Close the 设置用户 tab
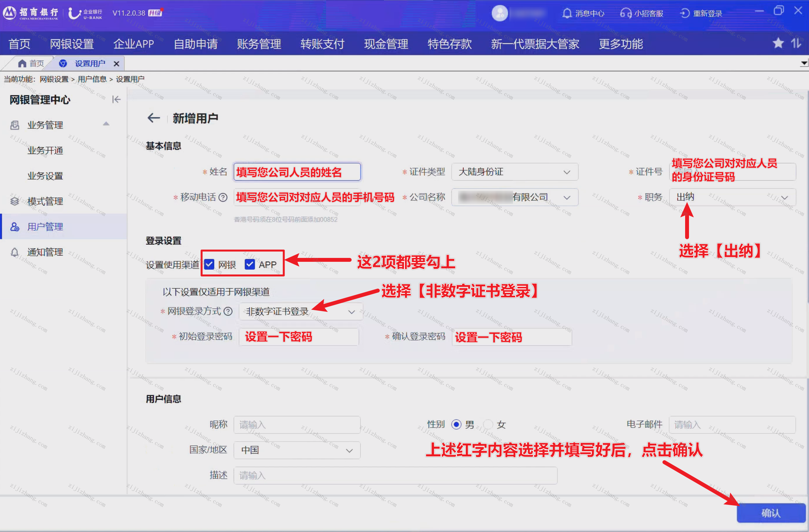 click(x=116, y=64)
